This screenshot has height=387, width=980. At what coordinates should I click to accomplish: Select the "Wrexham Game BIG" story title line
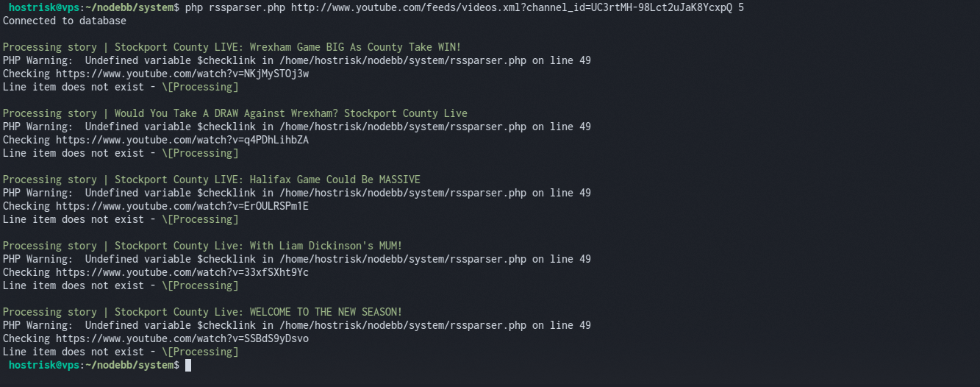coord(232,47)
